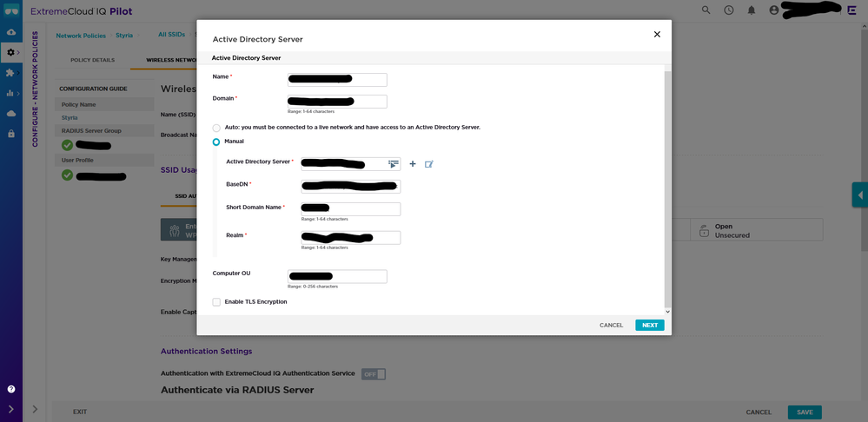The height and width of the screenshot is (422, 868).
Task: Click the Domain input field
Action: (337, 102)
